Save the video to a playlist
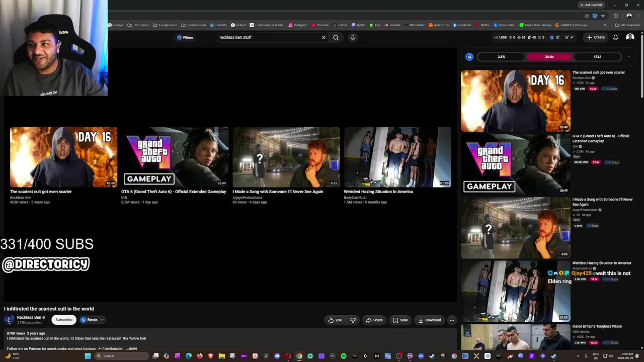644x362 pixels. point(400,320)
